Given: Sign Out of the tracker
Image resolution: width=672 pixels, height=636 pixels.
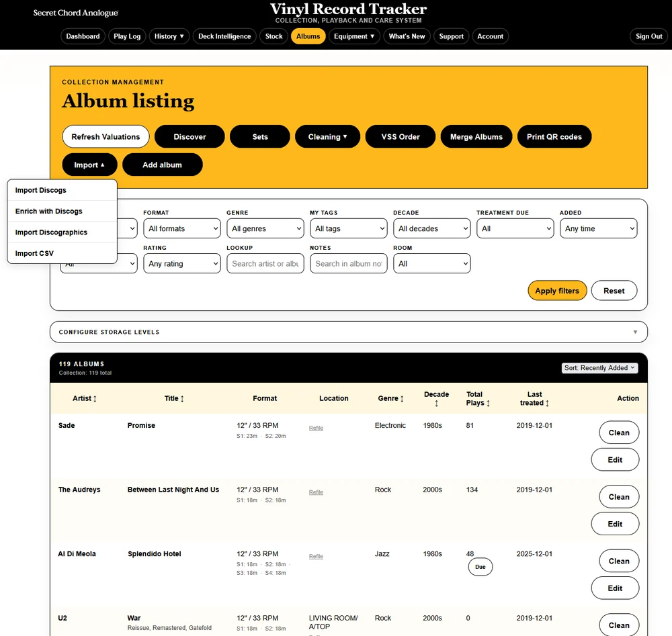Looking at the screenshot, I should [649, 36].
